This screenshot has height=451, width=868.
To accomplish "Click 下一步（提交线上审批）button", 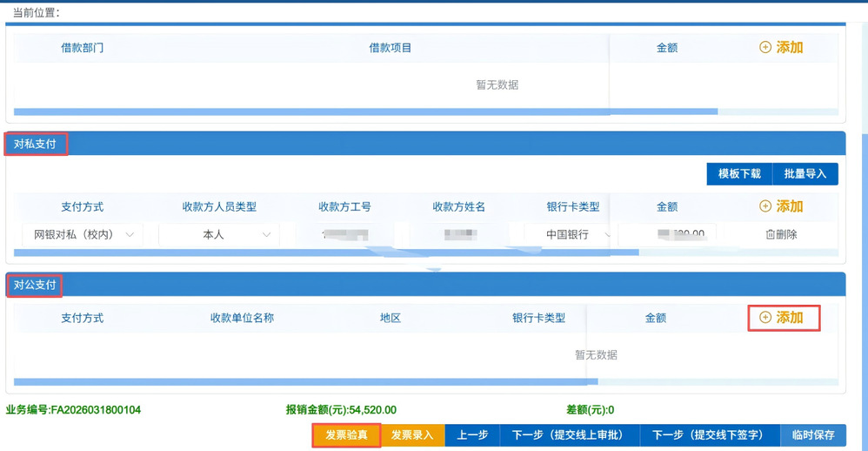I will coord(569,434).
